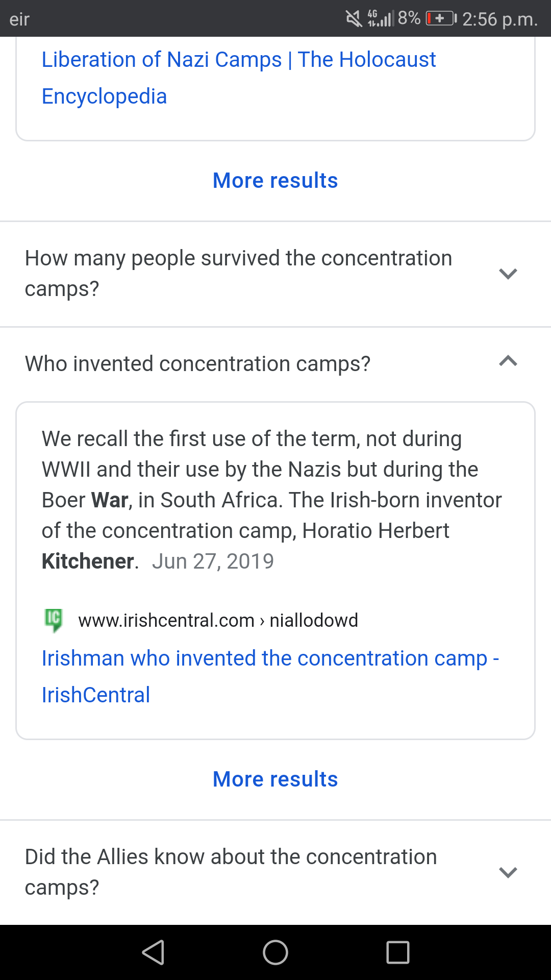Screen dimensions: 551x980
Task: Tap the Android home circle icon
Action: [x=275, y=952]
